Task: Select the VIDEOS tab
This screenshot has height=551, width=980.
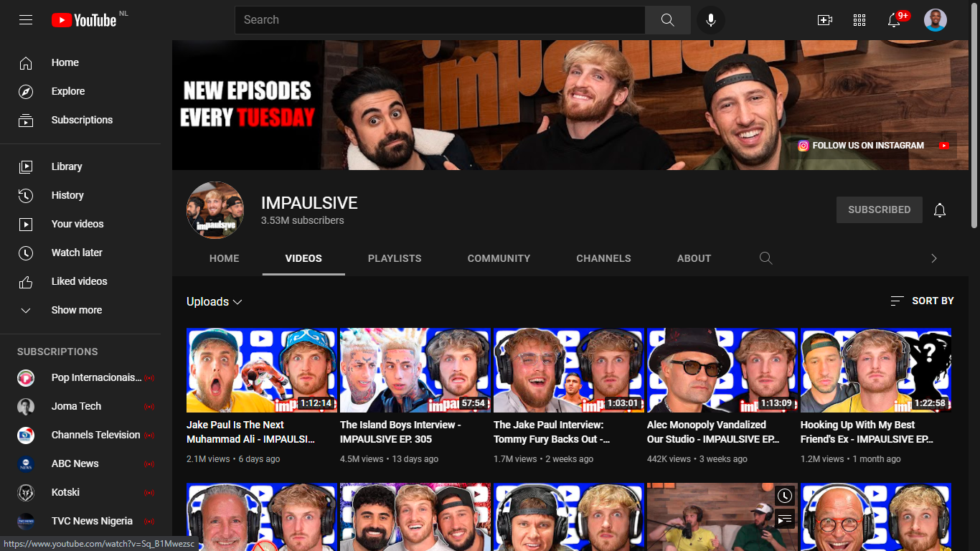Action: (x=303, y=258)
